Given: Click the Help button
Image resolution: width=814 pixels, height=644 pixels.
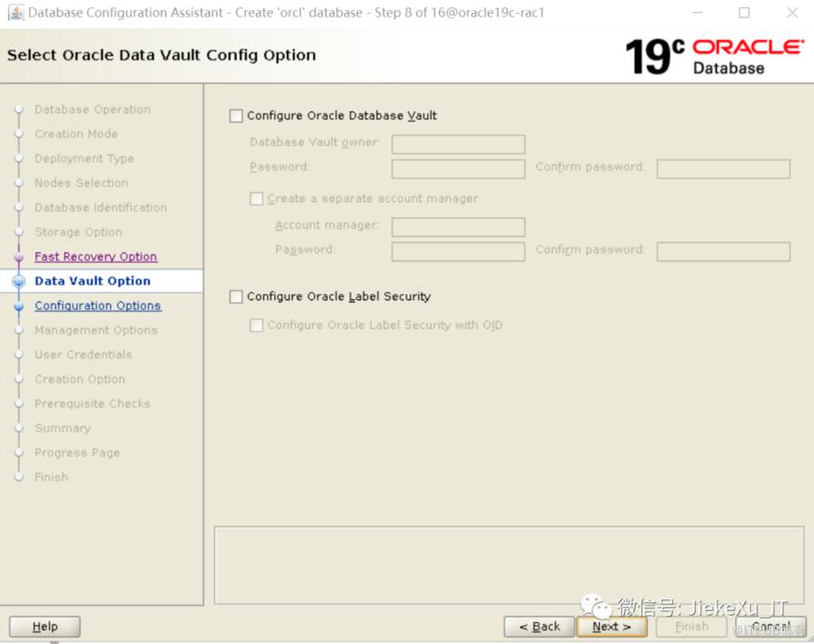Looking at the screenshot, I should point(45,627).
